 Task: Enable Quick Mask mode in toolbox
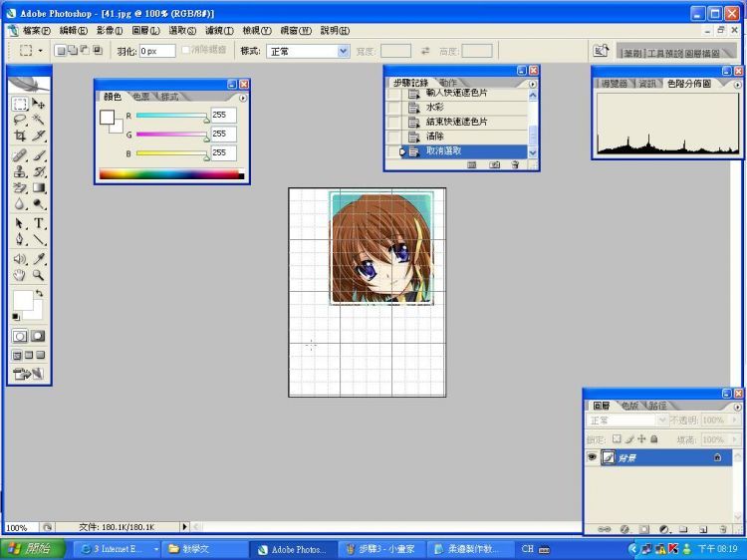click(x=38, y=336)
